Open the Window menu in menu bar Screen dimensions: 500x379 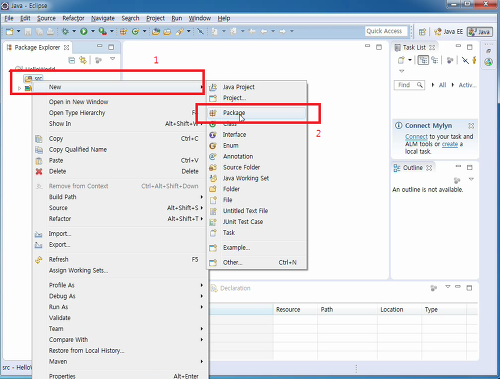point(200,18)
